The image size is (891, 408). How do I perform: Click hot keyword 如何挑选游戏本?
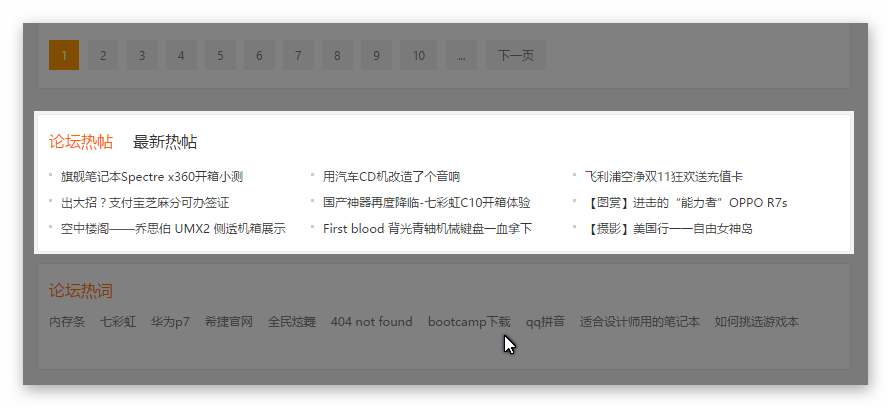click(x=757, y=322)
